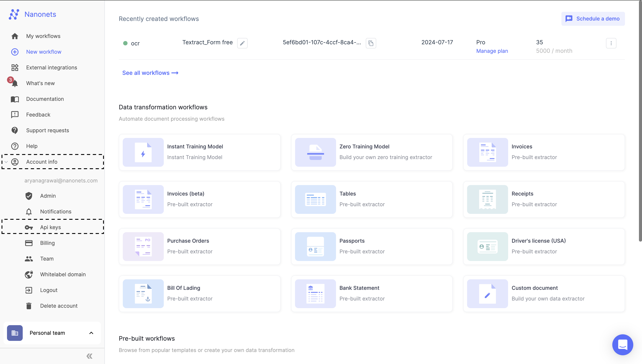The width and height of the screenshot is (642, 364).
Task: Click the Passports thumbnail image
Action: [315, 247]
